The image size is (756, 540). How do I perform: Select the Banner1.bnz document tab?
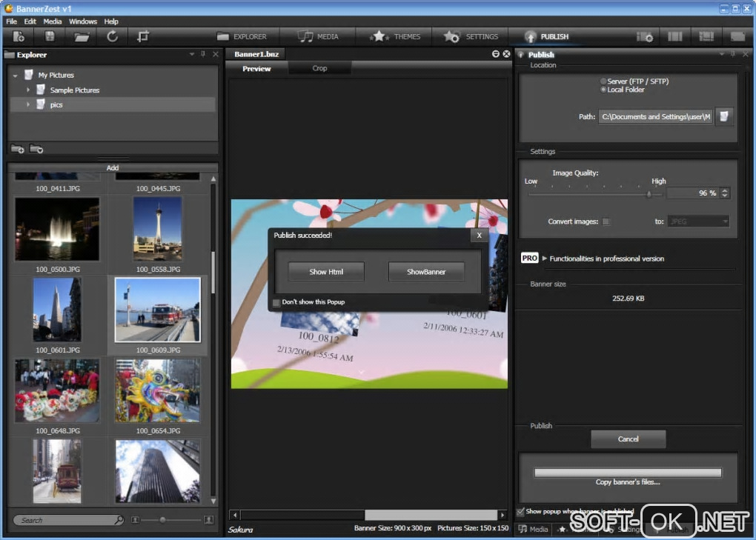click(x=256, y=54)
